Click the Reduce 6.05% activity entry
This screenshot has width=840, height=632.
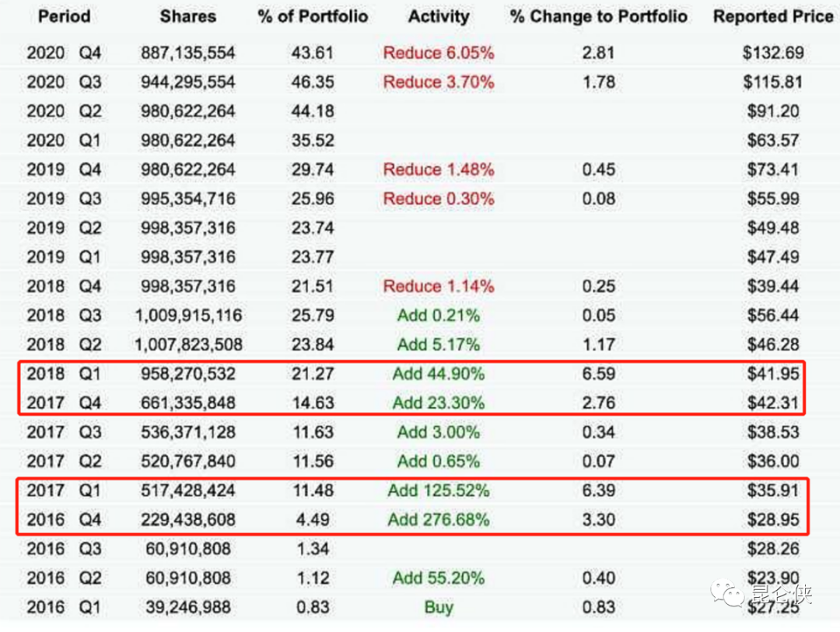[x=439, y=53]
